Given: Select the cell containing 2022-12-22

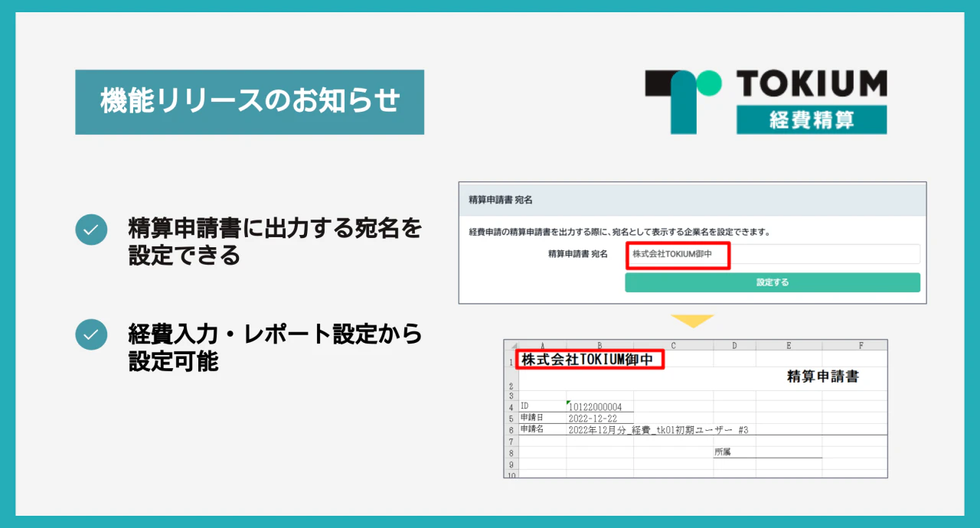Looking at the screenshot, I should click(599, 419).
